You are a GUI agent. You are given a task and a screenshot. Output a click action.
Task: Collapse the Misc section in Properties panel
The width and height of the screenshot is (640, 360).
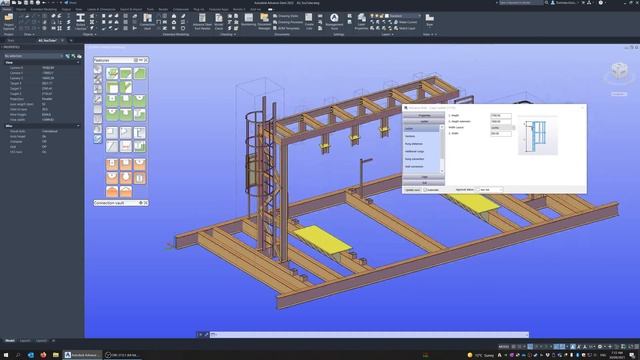coord(78,126)
